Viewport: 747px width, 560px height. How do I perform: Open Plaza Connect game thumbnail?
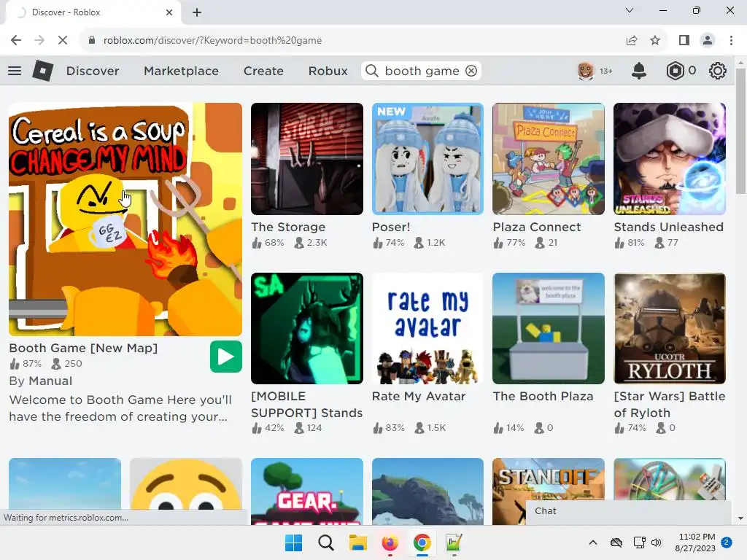pyautogui.click(x=549, y=158)
